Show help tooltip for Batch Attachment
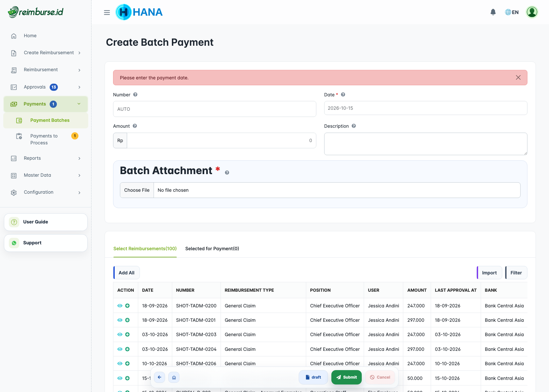The height and width of the screenshot is (392, 549). 227,172
